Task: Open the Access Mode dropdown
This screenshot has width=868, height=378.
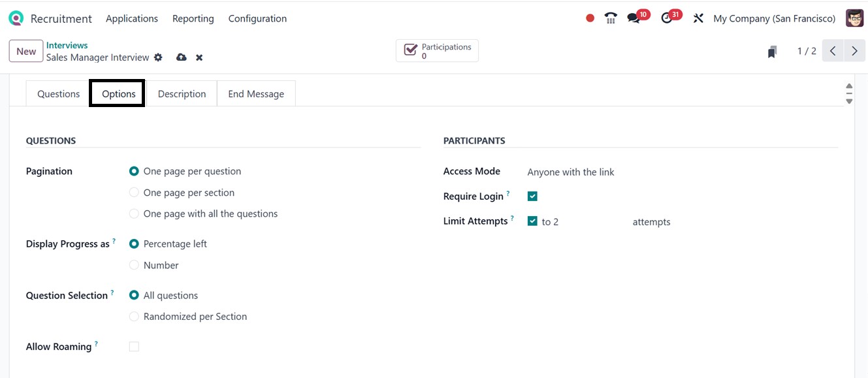Action: click(571, 172)
